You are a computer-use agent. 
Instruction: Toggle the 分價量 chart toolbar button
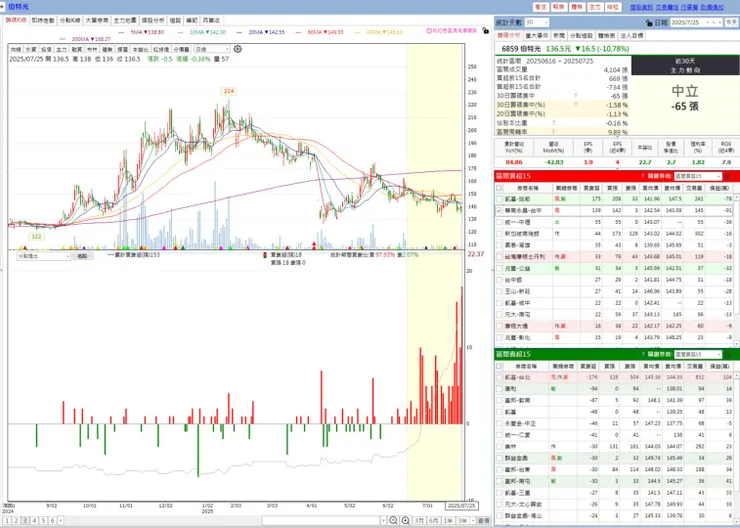[x=181, y=49]
